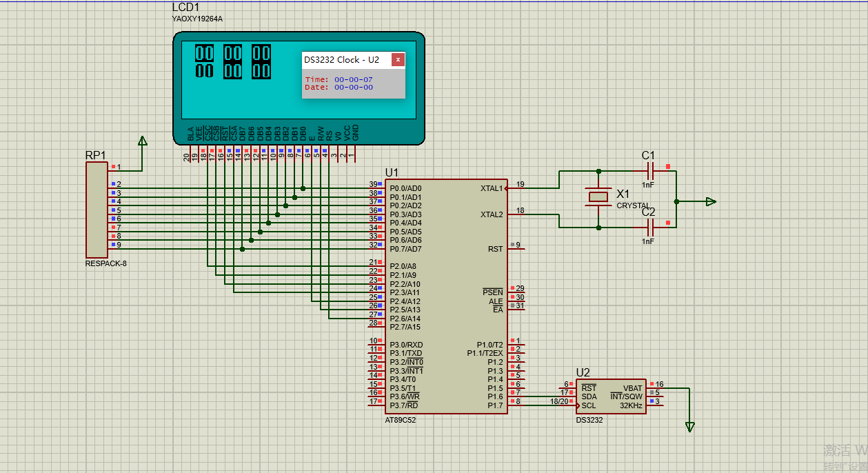Click the BLA pin label on LCD1

(190, 134)
